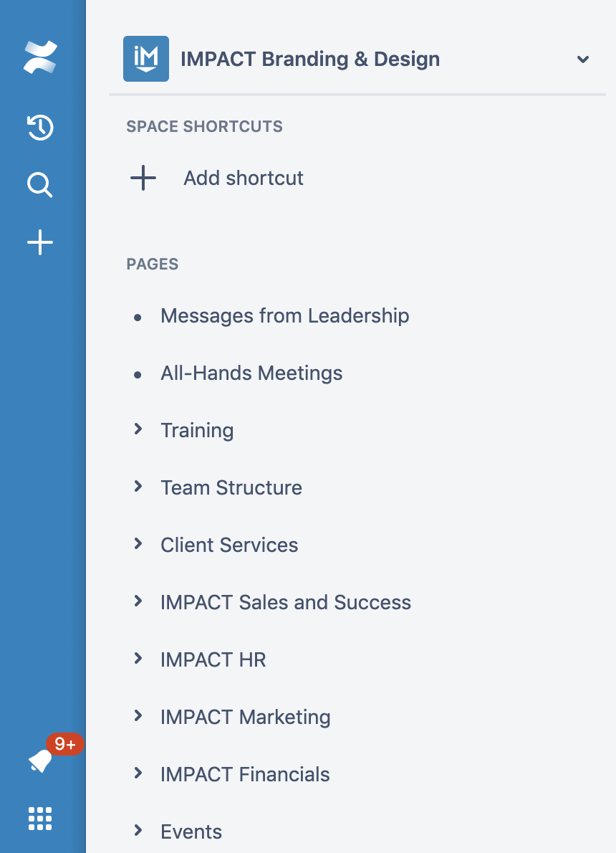
Task: Expand the IMPACT Financials chevron
Action: 138,773
